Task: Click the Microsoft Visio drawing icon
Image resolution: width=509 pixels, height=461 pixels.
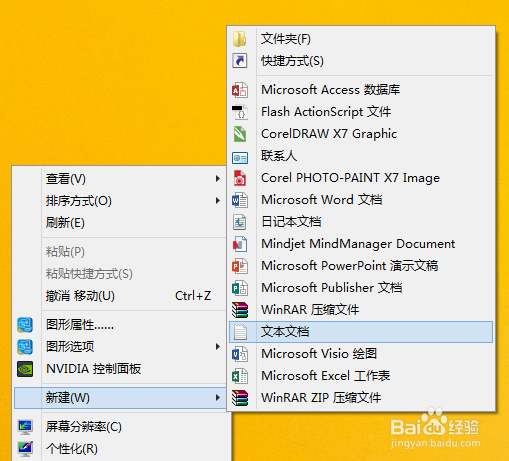Action: (x=240, y=354)
